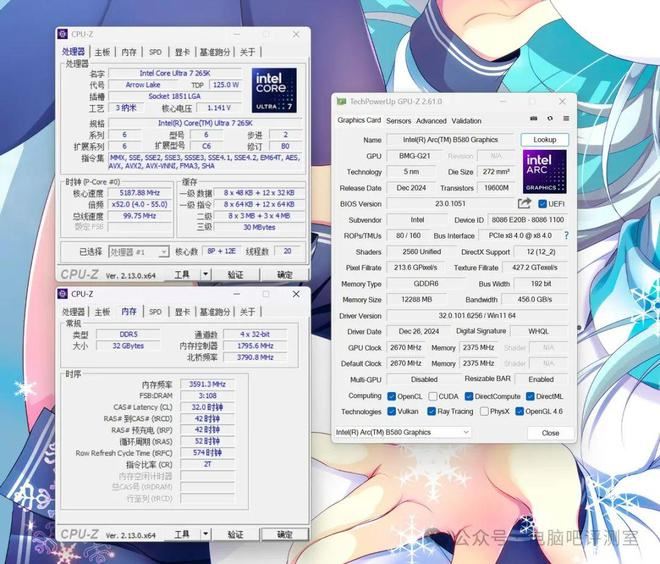Toggle the OpenCL checkbox
The image size is (660, 564).
(x=391, y=396)
